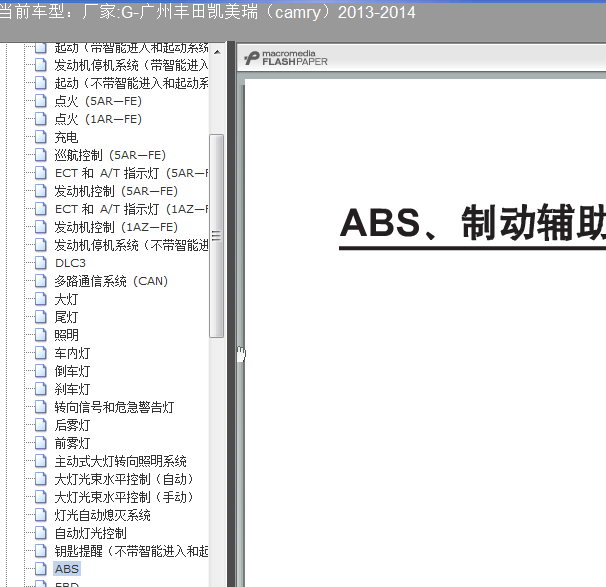Image resolution: width=606 pixels, height=587 pixels.
Task: Click the document icon next to DLC3
Action: pos(41,263)
